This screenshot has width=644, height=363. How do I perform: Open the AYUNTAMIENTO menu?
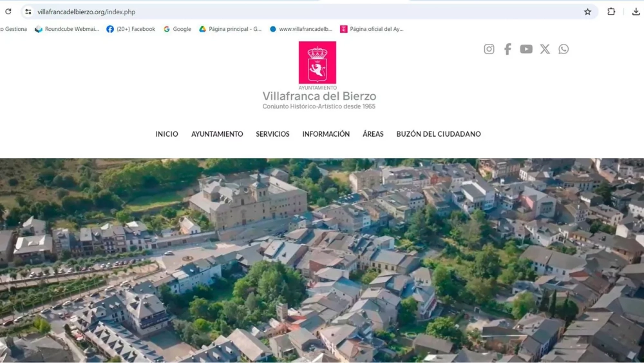[x=217, y=134]
